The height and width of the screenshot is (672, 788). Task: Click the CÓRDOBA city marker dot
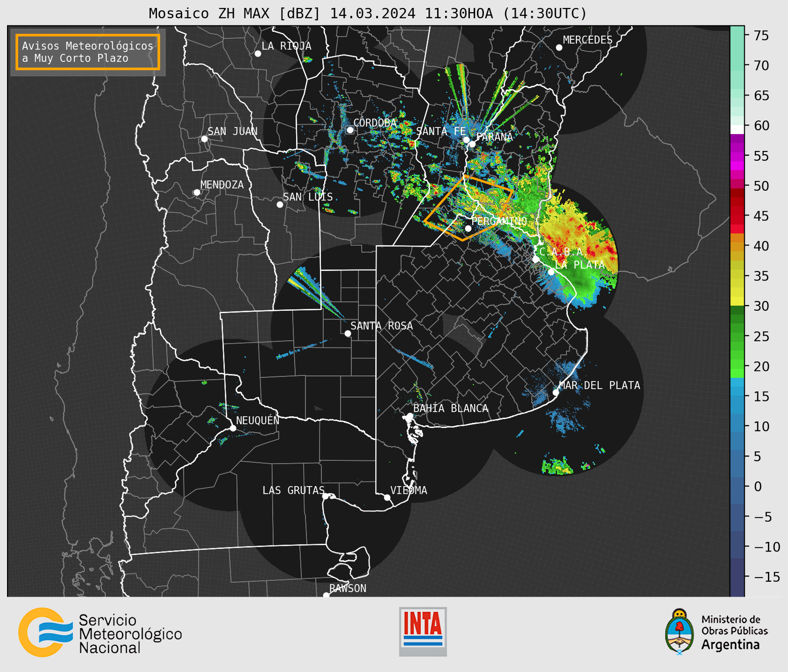click(350, 130)
